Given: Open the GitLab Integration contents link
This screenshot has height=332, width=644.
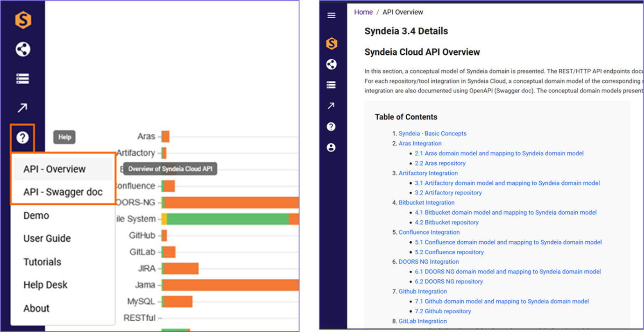Looking at the screenshot, I should 423,321.
